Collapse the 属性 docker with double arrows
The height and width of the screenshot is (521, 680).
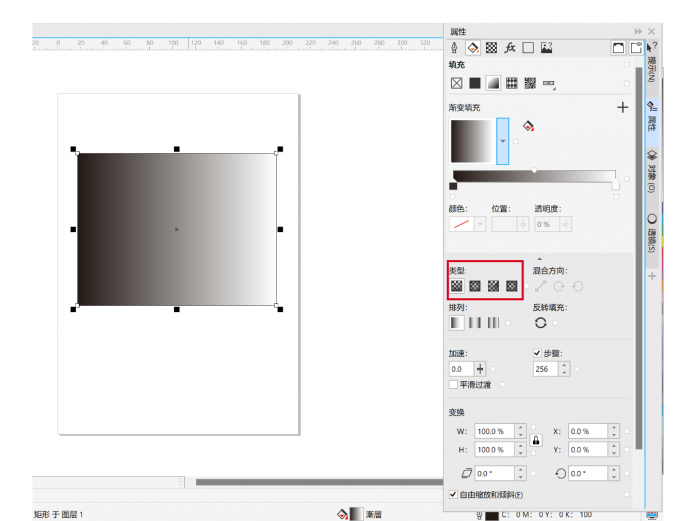[x=638, y=31]
